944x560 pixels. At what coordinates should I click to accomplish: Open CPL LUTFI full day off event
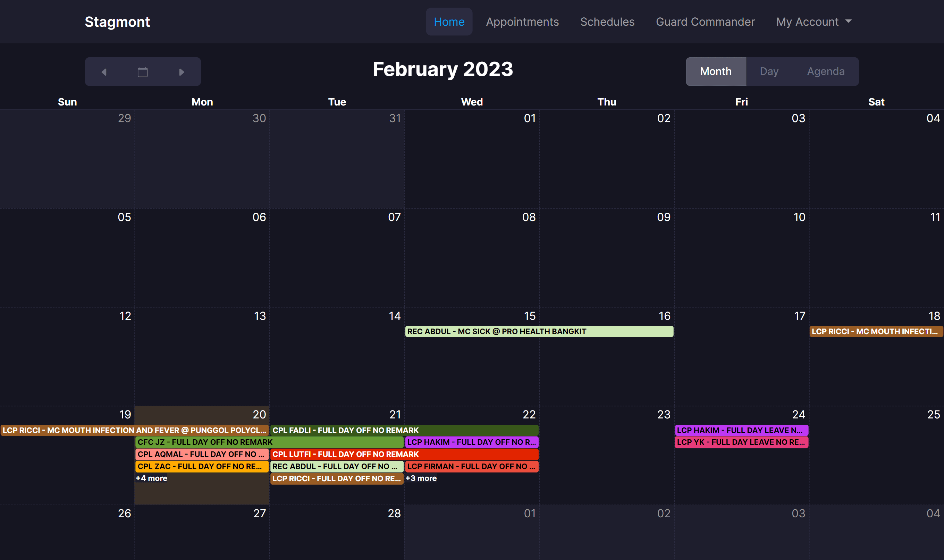click(404, 454)
